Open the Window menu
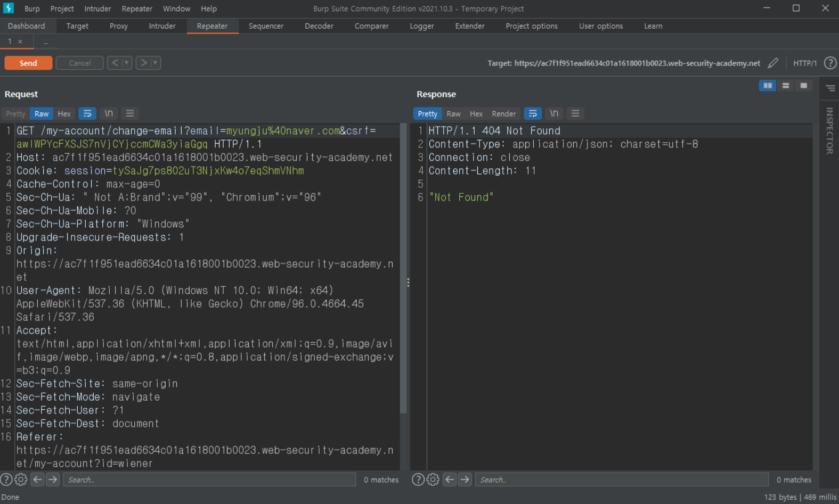 pyautogui.click(x=176, y=9)
